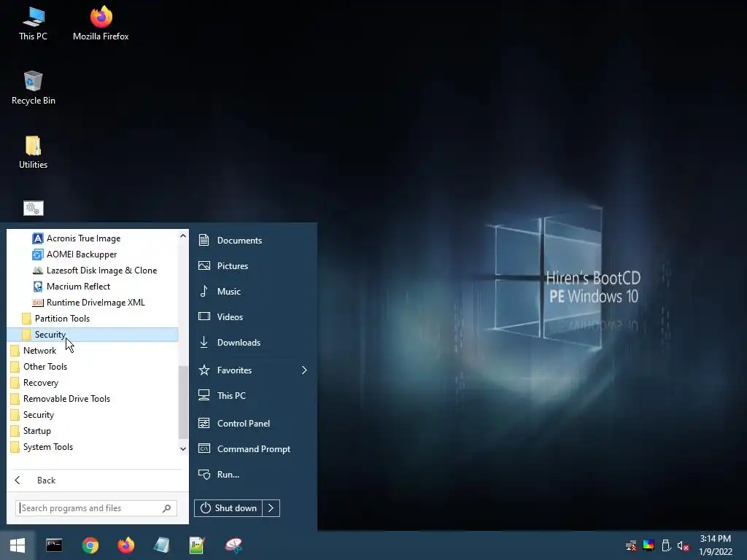Screen dimensions: 747x560
Task: Focus the Search programs and files box
Action: click(96, 508)
